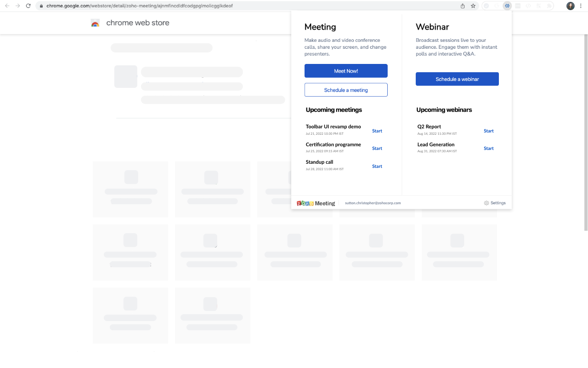
Task: Open the Chrome profile avatar
Action: 571,6
